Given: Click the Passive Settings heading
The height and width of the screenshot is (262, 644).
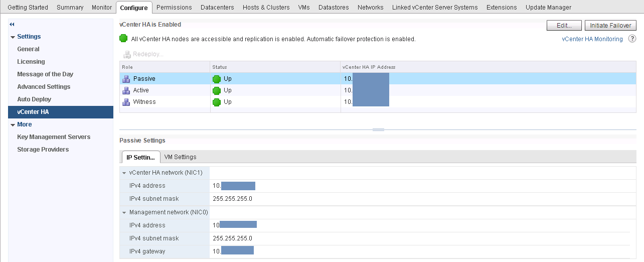Looking at the screenshot, I should (142, 141).
